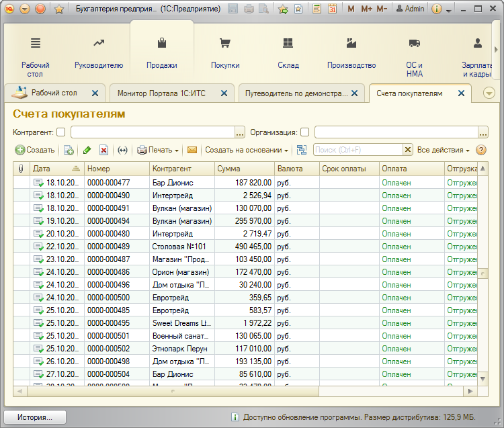Open the favorites-with-link icon
Screen dimensions: 504x428
click(298, 9)
